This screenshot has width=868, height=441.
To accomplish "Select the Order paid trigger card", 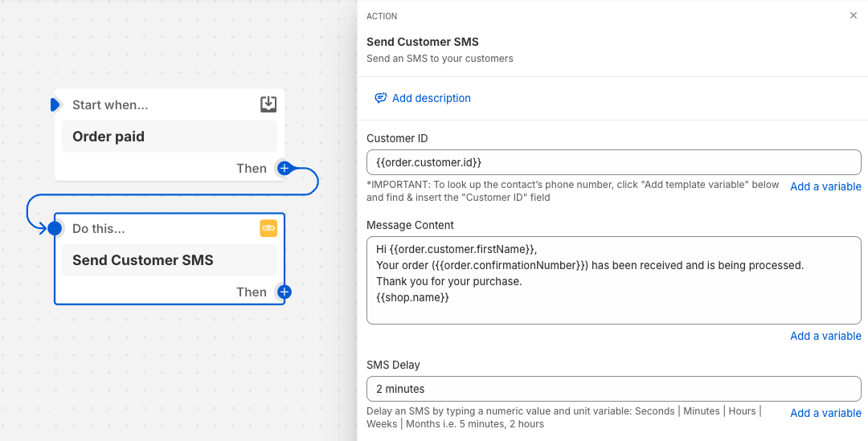I will pos(170,137).
